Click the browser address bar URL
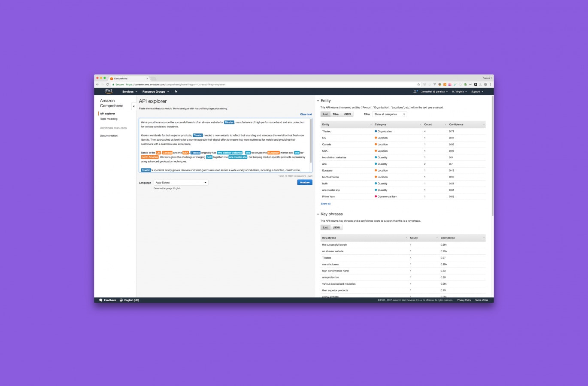 point(176,84)
